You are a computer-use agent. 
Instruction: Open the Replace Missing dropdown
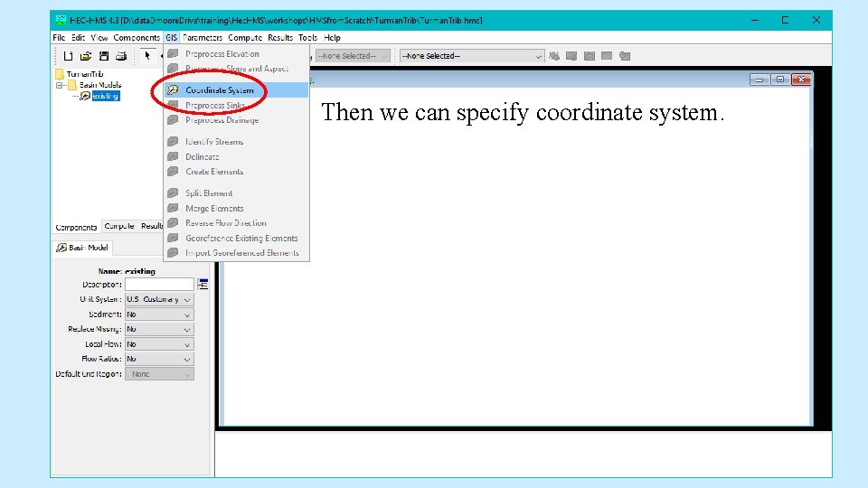[159, 329]
